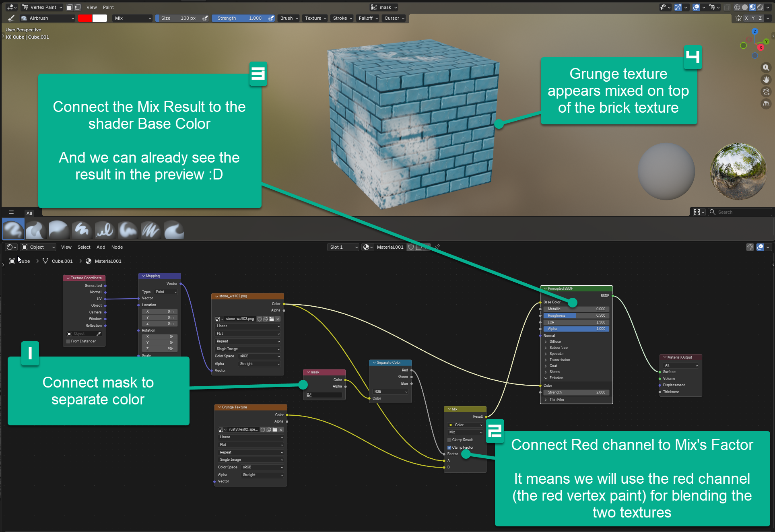Toggle the fake user shield on Material.001

[x=411, y=247]
